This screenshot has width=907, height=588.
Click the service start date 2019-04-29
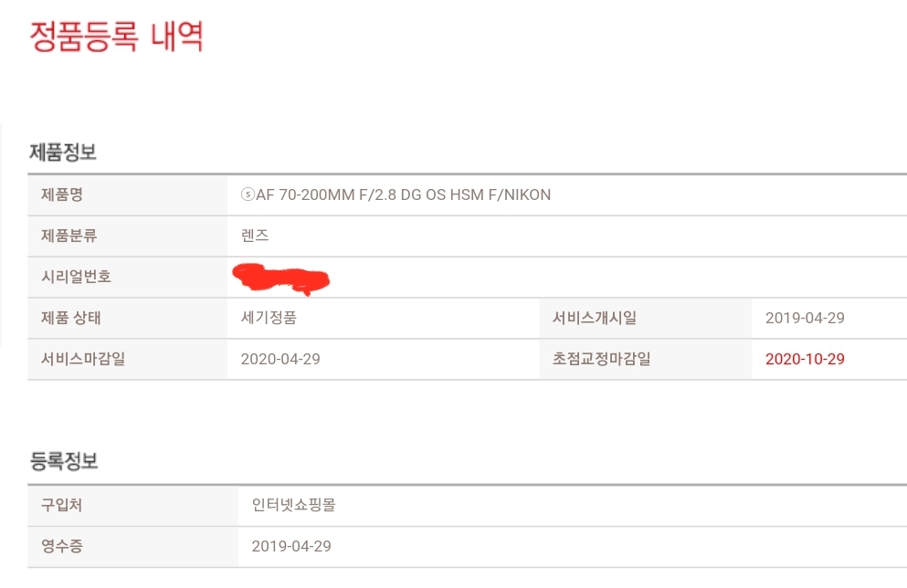coord(806,318)
